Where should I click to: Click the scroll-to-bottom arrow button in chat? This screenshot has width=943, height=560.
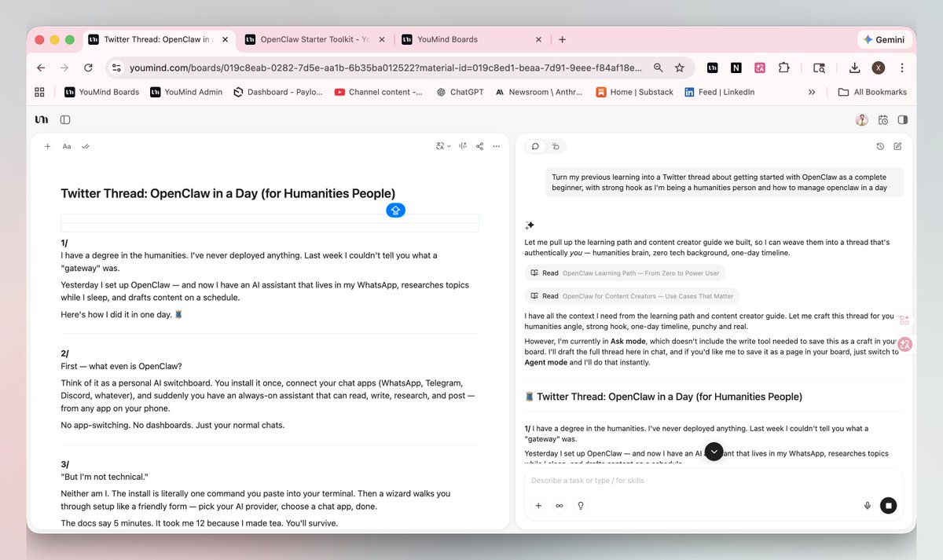(714, 452)
